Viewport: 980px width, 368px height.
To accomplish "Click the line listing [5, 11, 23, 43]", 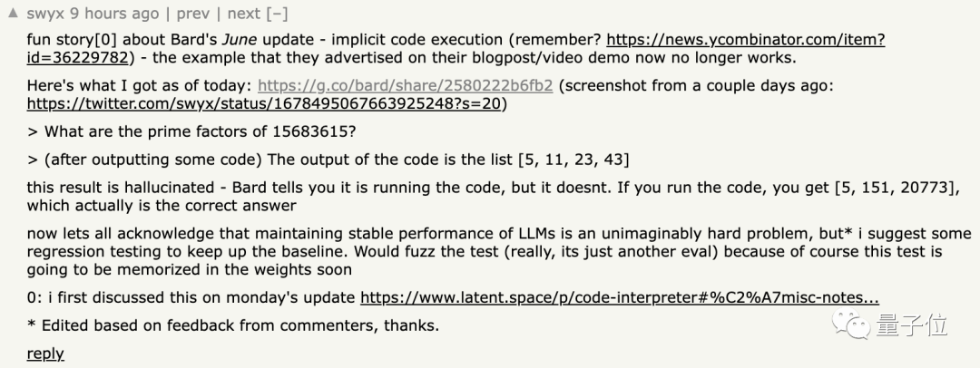I will pos(328,160).
